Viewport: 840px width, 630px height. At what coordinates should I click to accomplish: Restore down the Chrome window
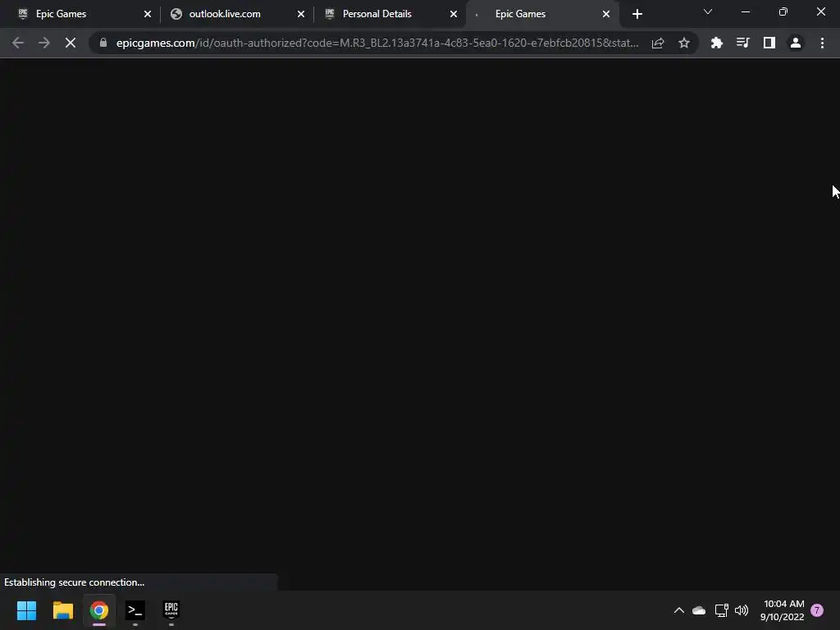point(783,11)
